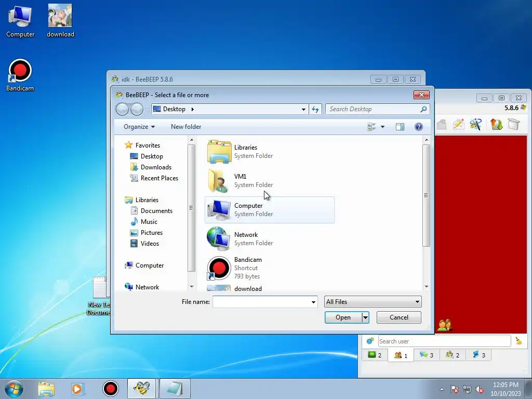The height and width of the screenshot is (399, 532).
Task: Select the VM1 user folder
Action: [x=270, y=180]
